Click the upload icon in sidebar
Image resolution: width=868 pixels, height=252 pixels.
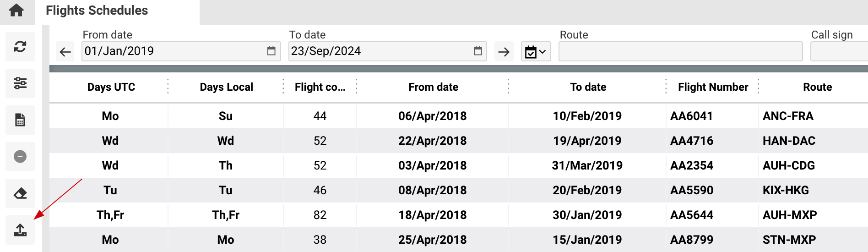point(20,230)
